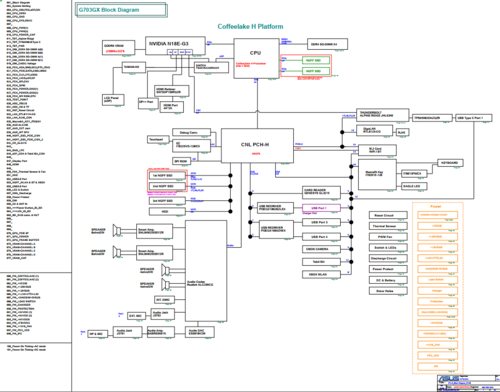500x392 pixels.
Task: Select the G703GX Block Diagram title box
Action: 121,10
